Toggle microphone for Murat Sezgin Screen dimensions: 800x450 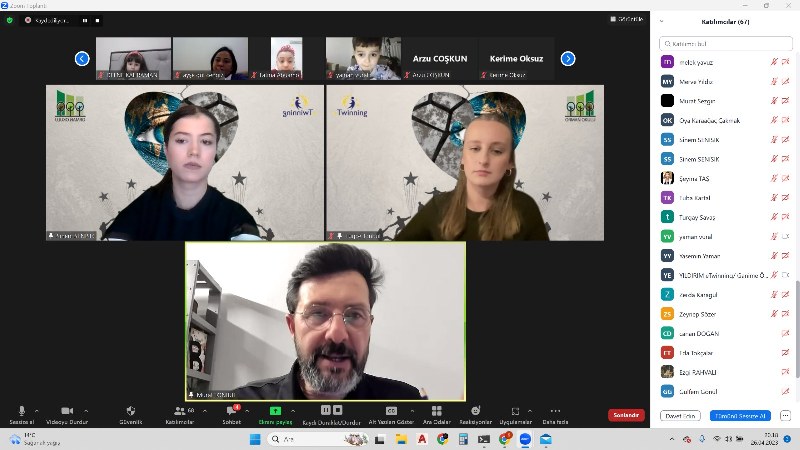[774, 101]
